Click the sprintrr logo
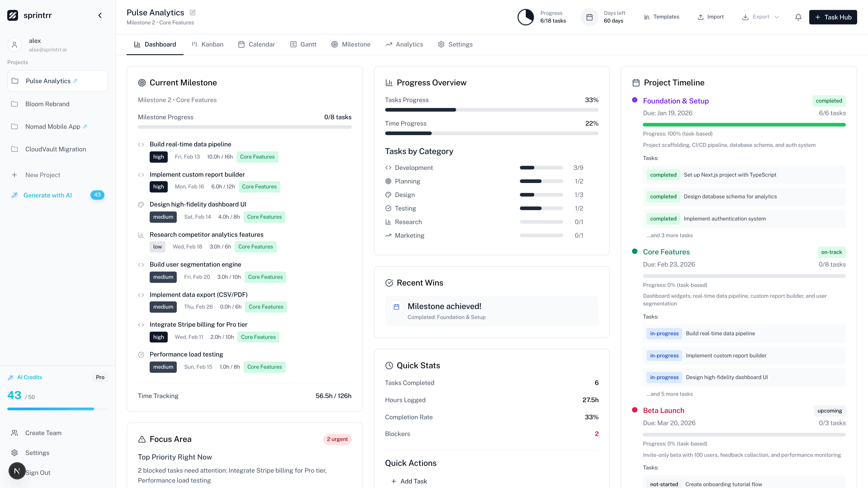The width and height of the screenshot is (868, 488). (13, 15)
